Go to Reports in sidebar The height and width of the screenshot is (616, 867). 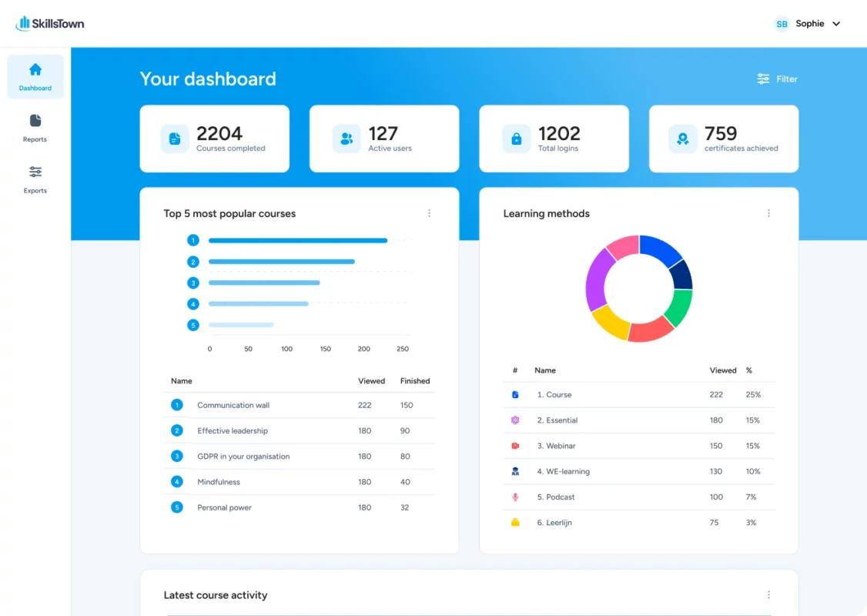tap(35, 128)
